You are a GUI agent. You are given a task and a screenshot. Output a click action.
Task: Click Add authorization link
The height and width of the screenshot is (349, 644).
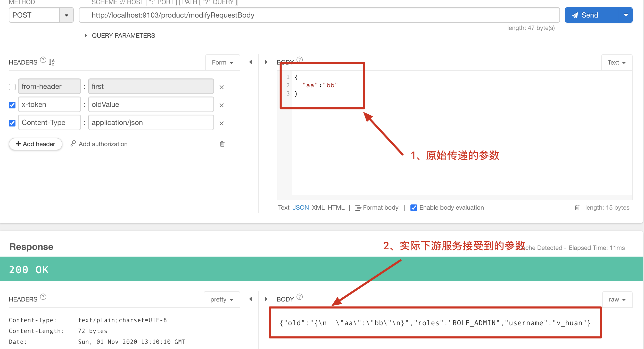[99, 144]
